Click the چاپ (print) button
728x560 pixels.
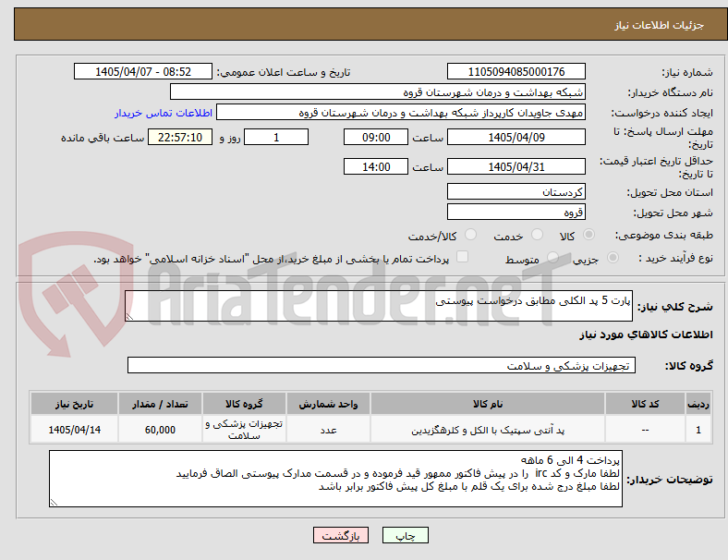click(x=405, y=535)
